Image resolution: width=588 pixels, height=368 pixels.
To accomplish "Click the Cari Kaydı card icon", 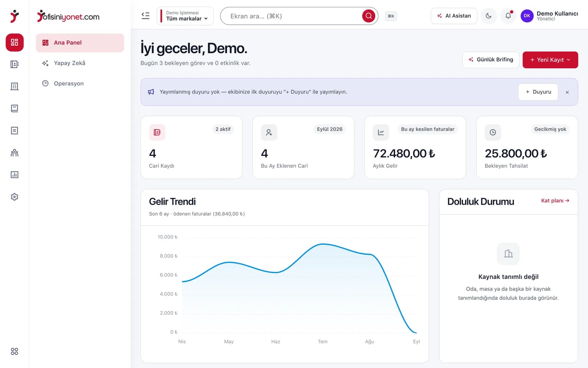I will [157, 132].
